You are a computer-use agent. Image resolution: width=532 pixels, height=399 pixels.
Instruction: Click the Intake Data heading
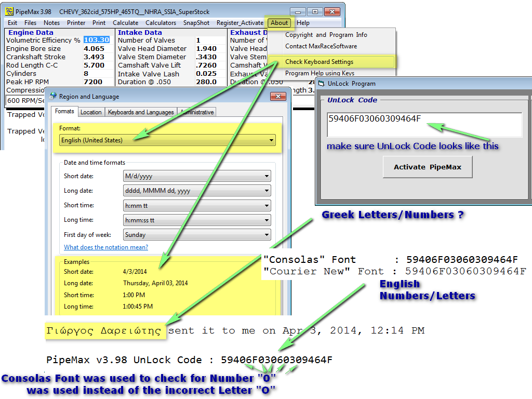(140, 33)
